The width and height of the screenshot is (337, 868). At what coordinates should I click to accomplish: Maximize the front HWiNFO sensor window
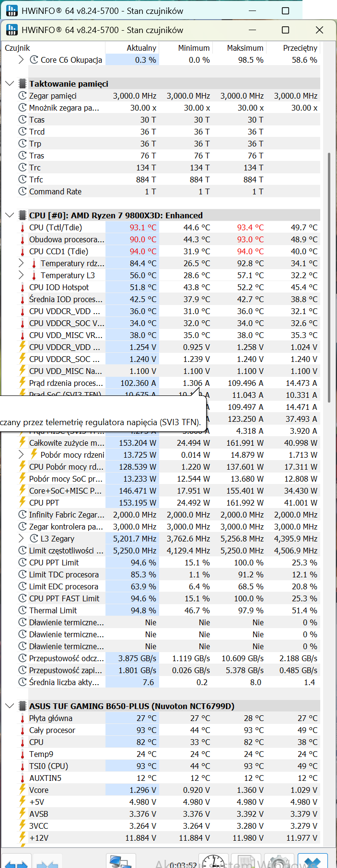(x=285, y=30)
